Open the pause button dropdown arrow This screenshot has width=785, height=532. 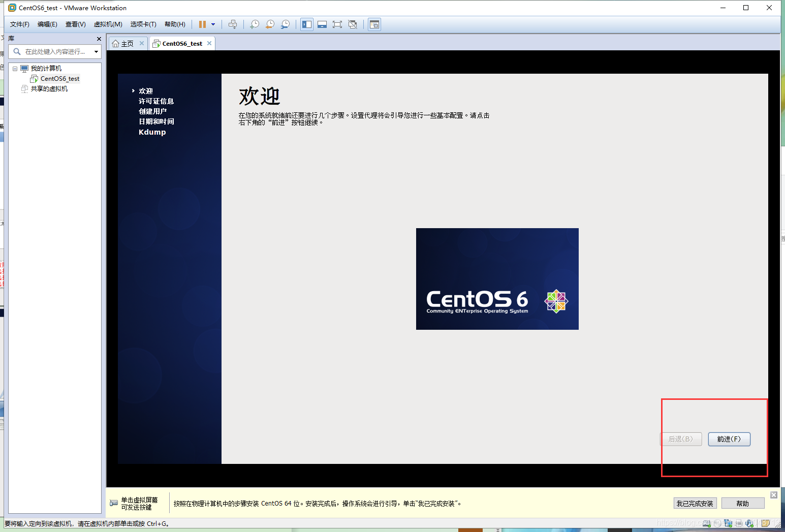214,24
